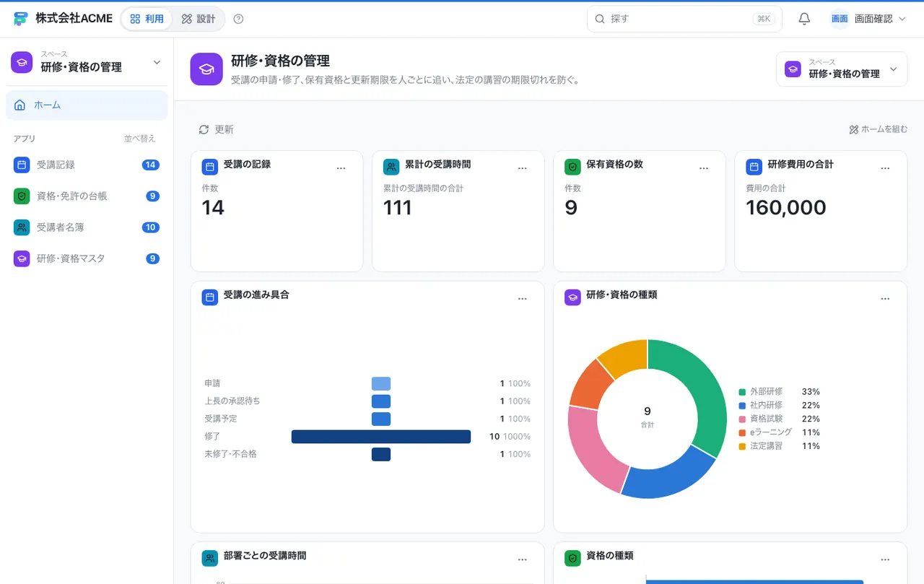The height and width of the screenshot is (584, 924).
Task: Click the eラーニング legend entry
Action: pos(779,432)
